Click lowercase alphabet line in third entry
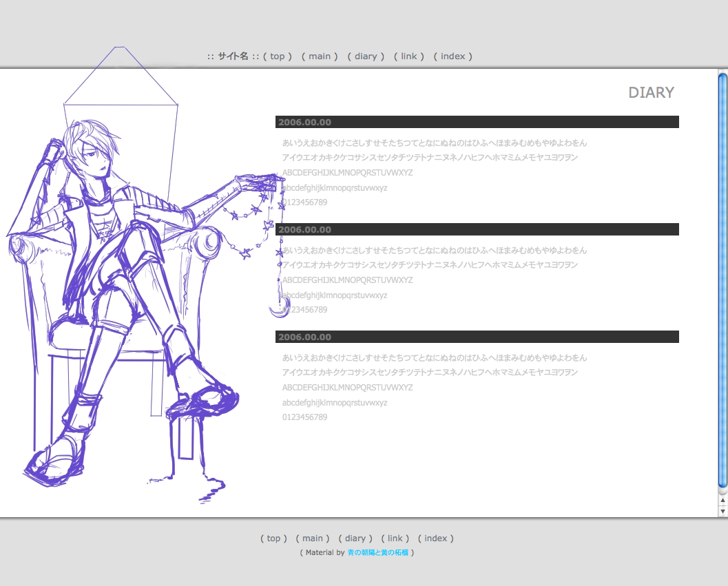This screenshot has width=728, height=586. [335, 403]
